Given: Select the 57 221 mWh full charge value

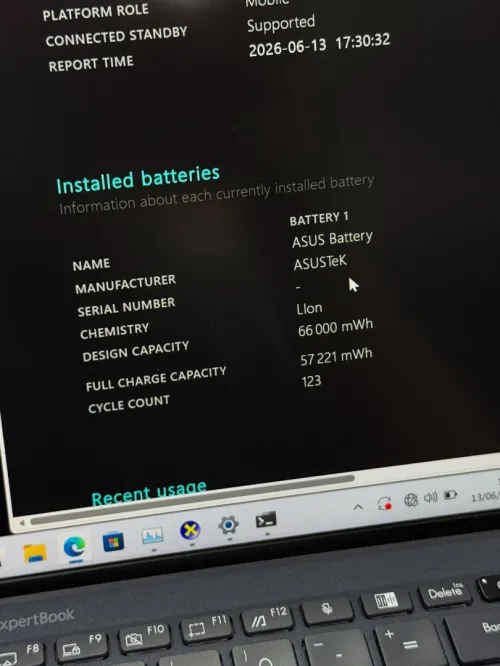Looking at the screenshot, I should point(336,357).
